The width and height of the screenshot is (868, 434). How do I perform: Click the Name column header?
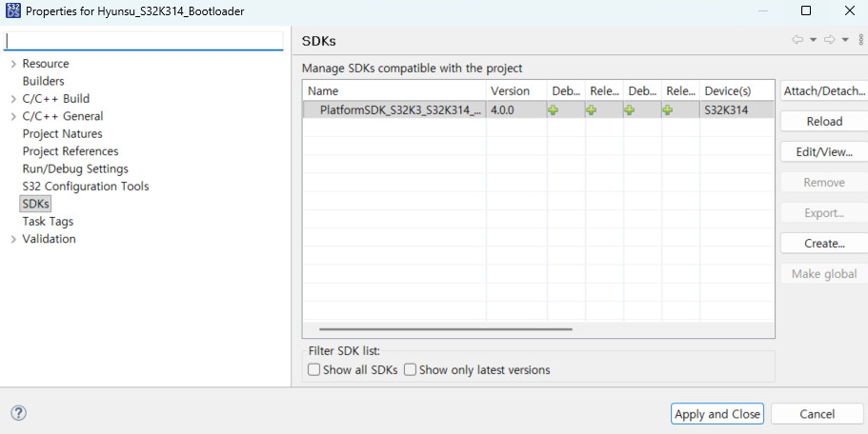click(x=394, y=91)
